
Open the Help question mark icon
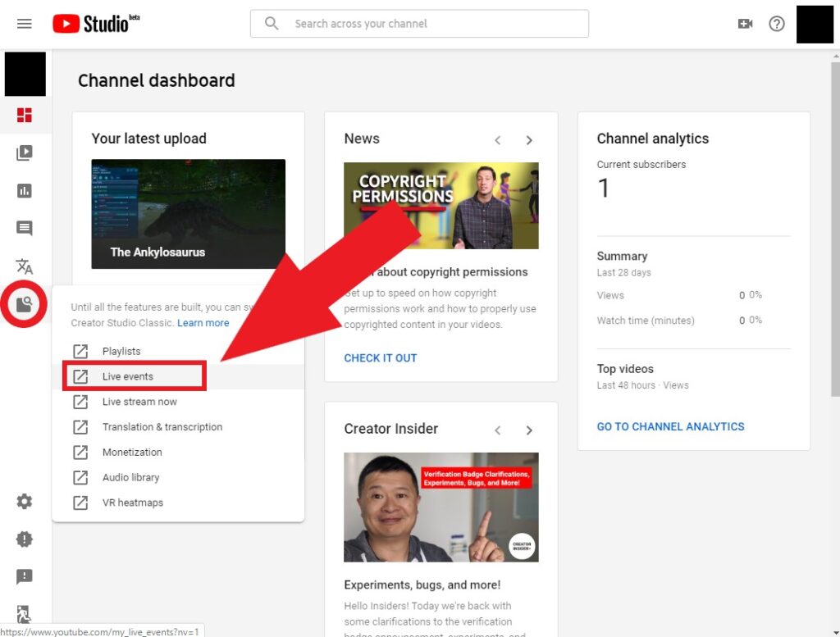[776, 24]
